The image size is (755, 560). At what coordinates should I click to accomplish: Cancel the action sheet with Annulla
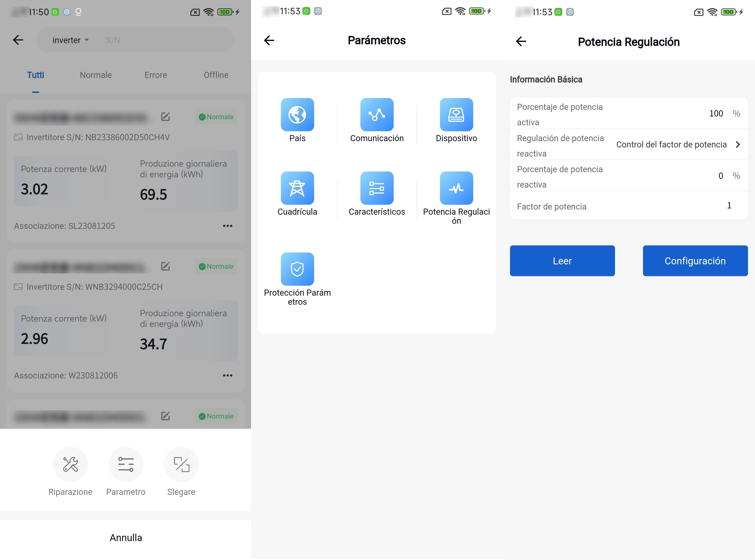click(126, 538)
